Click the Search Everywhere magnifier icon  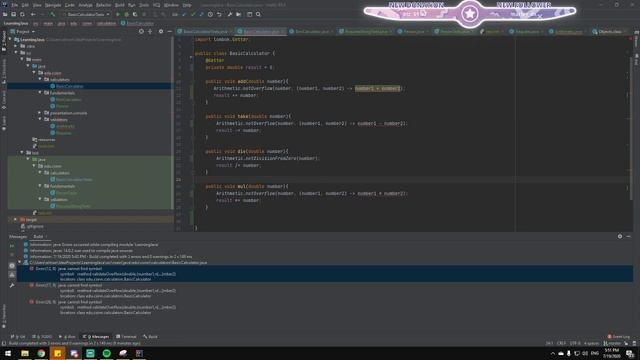[x=258, y=14]
